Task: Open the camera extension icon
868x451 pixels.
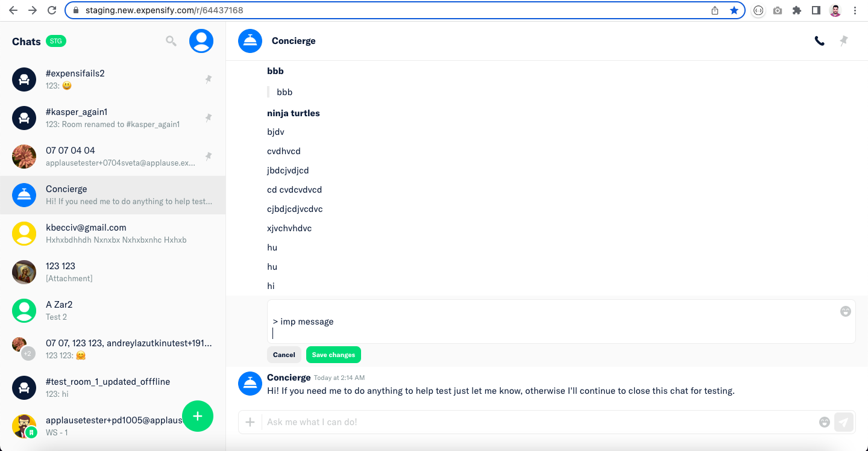Action: (x=778, y=10)
